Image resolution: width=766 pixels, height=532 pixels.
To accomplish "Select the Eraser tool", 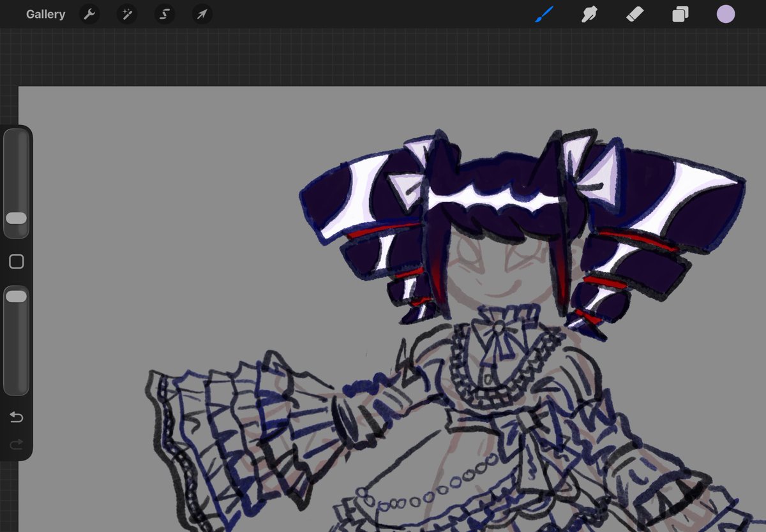I will click(x=635, y=14).
